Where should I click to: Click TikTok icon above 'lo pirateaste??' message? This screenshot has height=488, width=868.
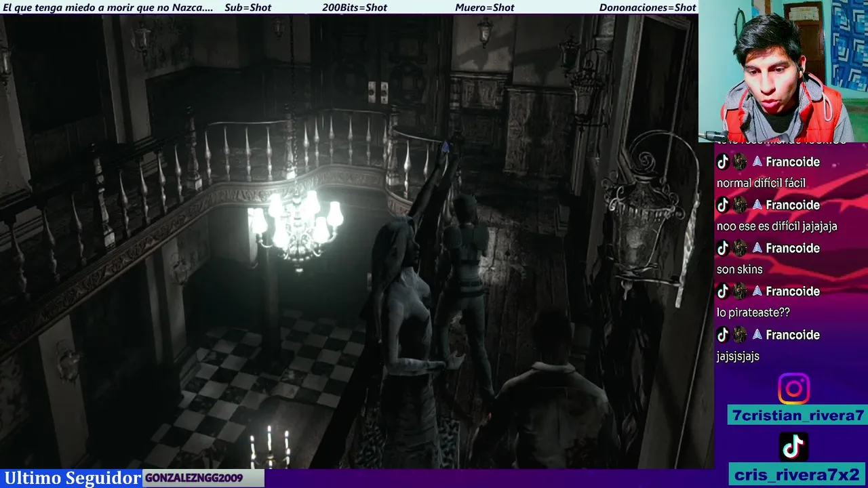tap(723, 291)
